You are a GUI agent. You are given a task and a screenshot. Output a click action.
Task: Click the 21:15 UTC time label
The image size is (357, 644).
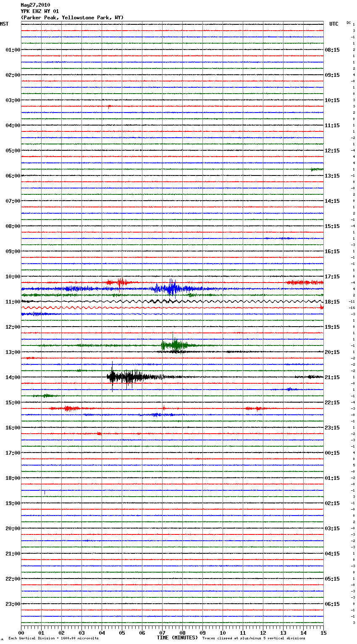(x=332, y=377)
